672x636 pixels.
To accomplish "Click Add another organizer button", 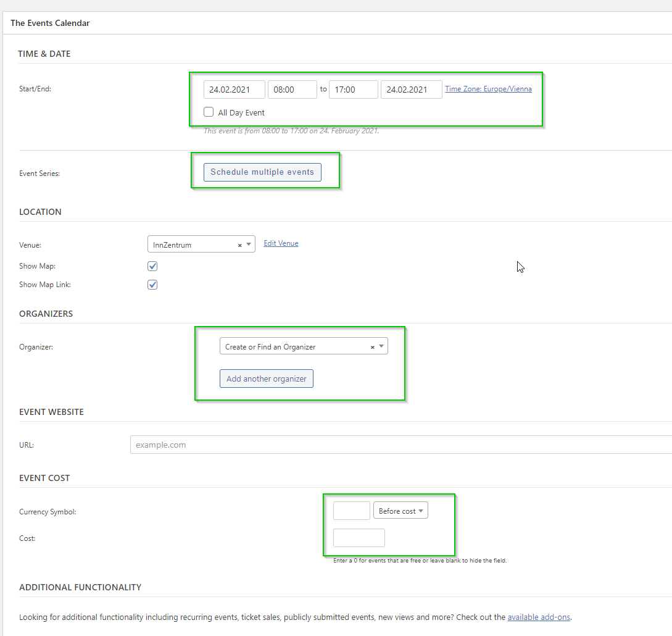I will click(267, 379).
